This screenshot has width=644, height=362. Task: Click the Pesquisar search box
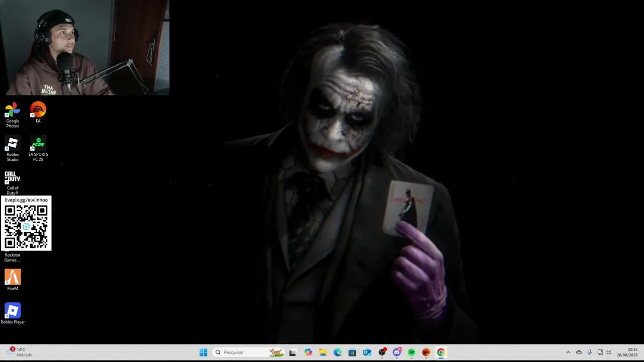tap(249, 352)
